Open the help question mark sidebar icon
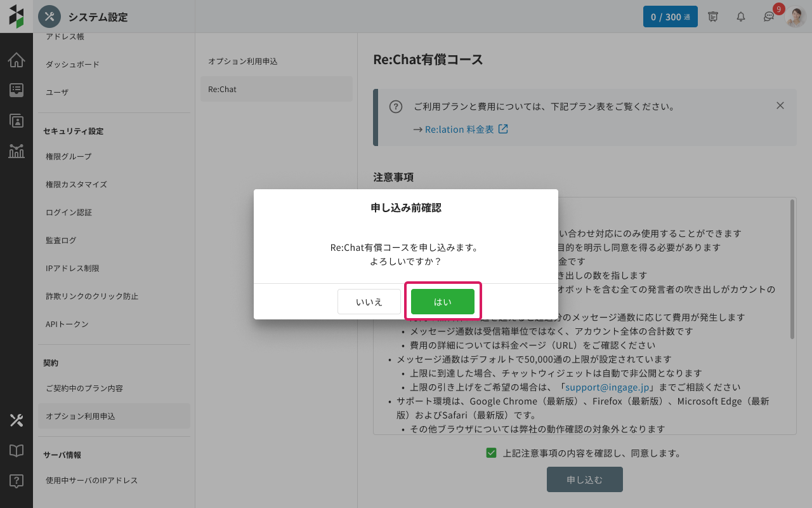The image size is (812, 508). (16, 481)
